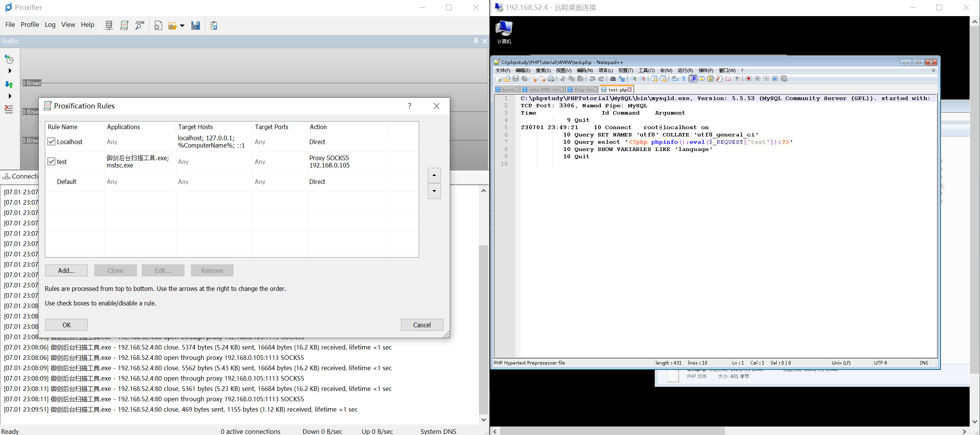Launch the Proxy Checker clipboard icon
The height and width of the screenshot is (435, 980).
tap(214, 25)
